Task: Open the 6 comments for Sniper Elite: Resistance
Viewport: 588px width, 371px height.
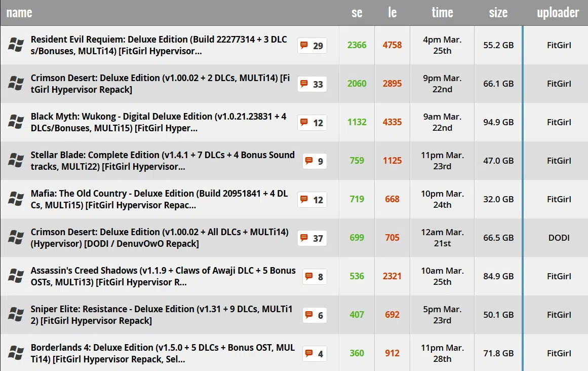Action: point(314,315)
